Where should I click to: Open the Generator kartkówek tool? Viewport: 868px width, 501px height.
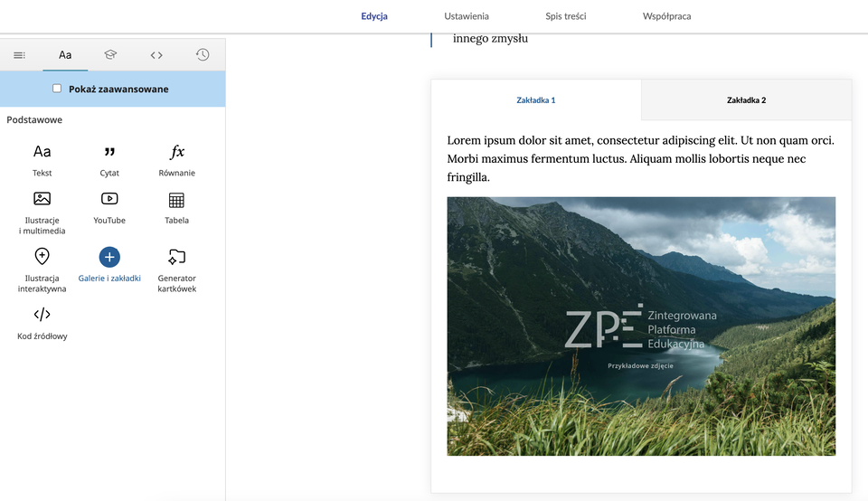point(176,269)
